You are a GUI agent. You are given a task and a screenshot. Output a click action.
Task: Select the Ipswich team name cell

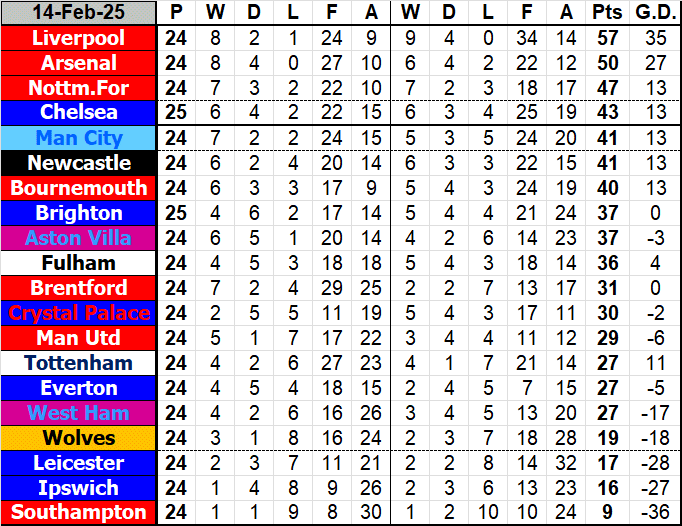[x=79, y=488]
